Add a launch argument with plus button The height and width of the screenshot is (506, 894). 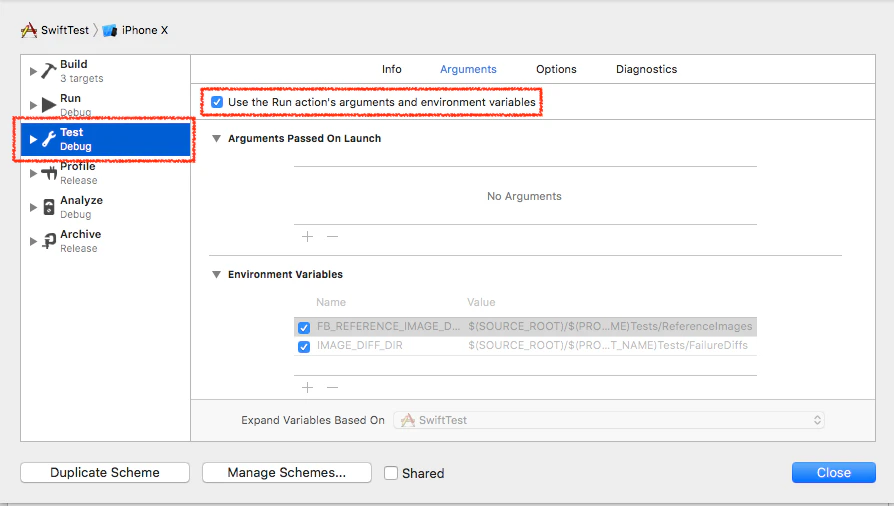pyautogui.click(x=307, y=236)
